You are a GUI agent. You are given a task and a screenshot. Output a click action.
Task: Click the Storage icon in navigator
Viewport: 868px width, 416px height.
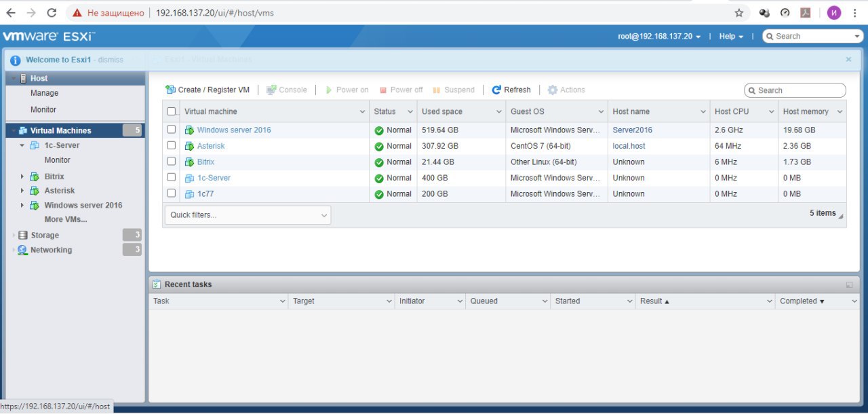point(23,235)
